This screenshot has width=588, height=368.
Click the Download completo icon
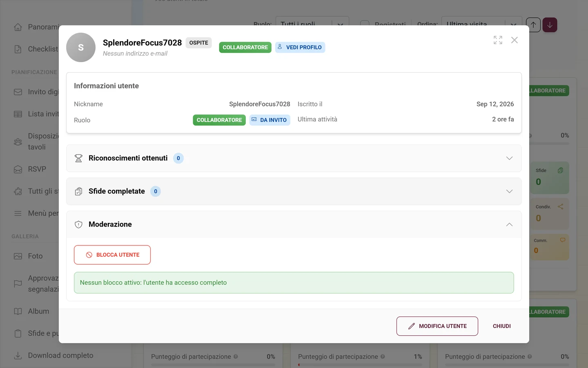click(x=18, y=356)
